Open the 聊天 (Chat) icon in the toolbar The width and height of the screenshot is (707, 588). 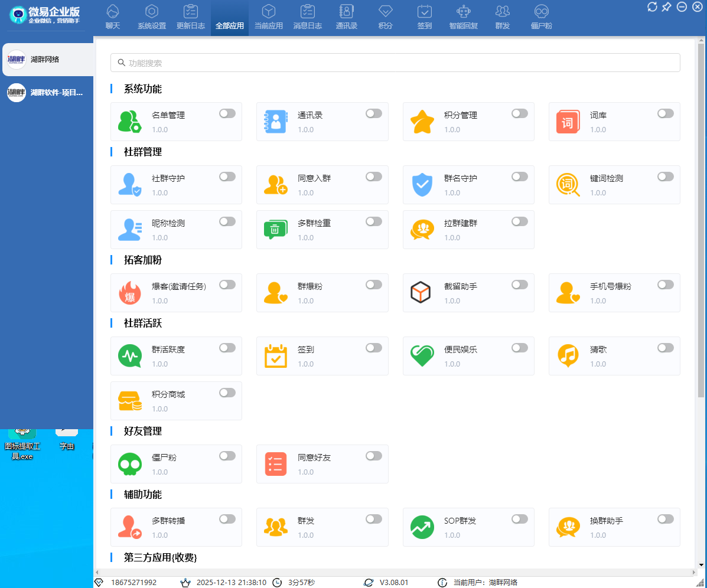(112, 17)
